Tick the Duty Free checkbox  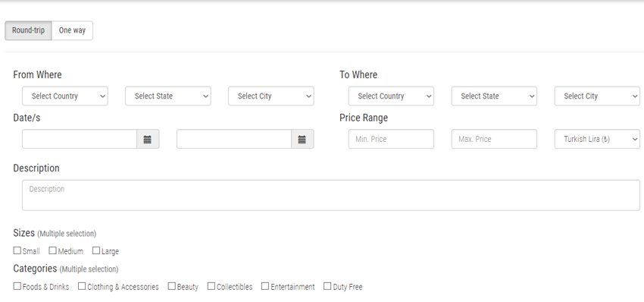tap(327, 286)
